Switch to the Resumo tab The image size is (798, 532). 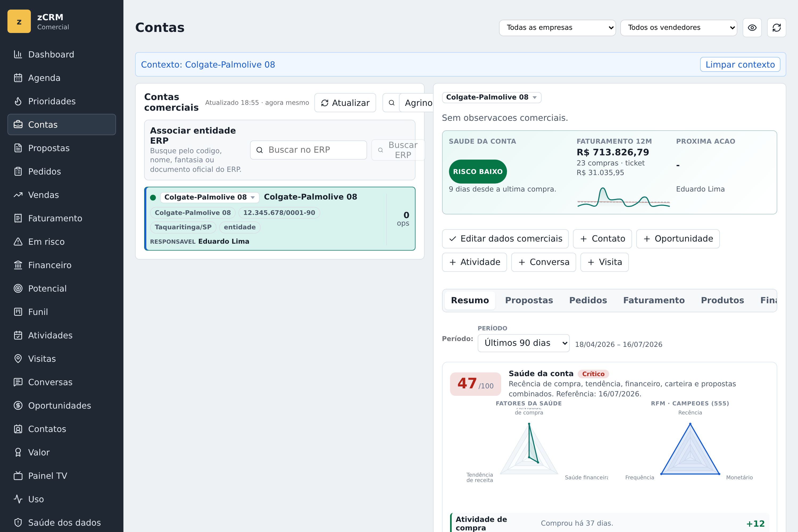click(x=469, y=300)
